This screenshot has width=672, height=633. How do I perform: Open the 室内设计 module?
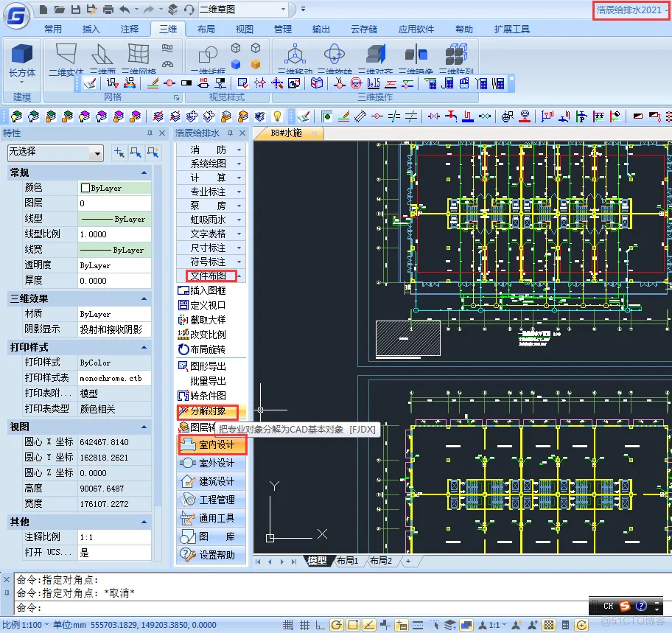click(x=211, y=445)
